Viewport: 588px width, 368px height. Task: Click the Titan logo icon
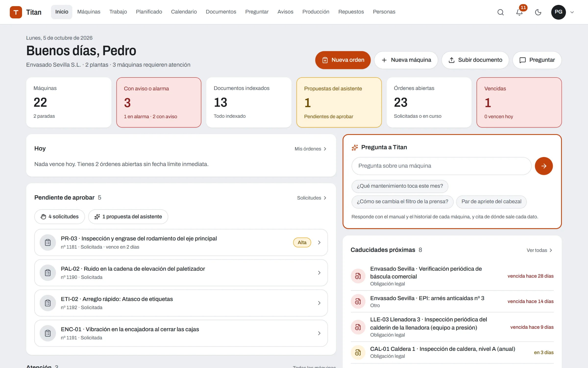[16, 12]
